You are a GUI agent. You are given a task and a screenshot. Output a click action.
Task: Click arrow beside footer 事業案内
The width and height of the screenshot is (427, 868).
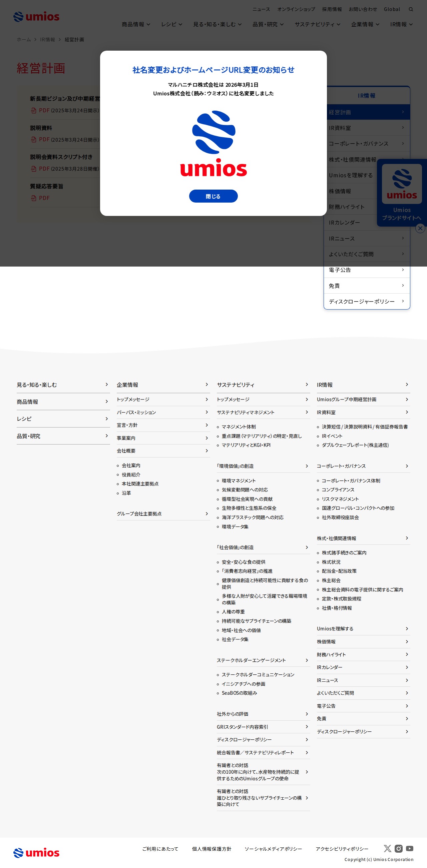point(207,438)
